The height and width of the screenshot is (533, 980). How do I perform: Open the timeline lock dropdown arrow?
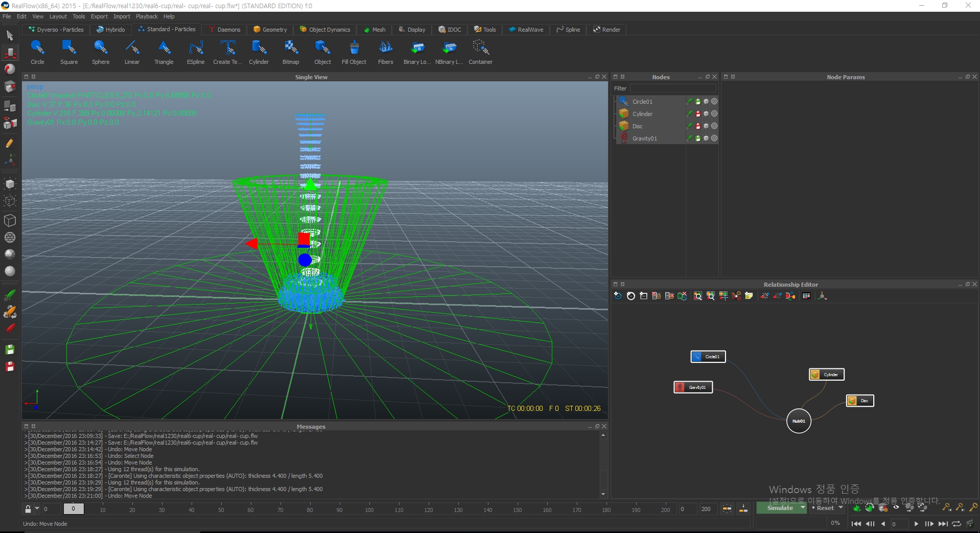(37, 509)
